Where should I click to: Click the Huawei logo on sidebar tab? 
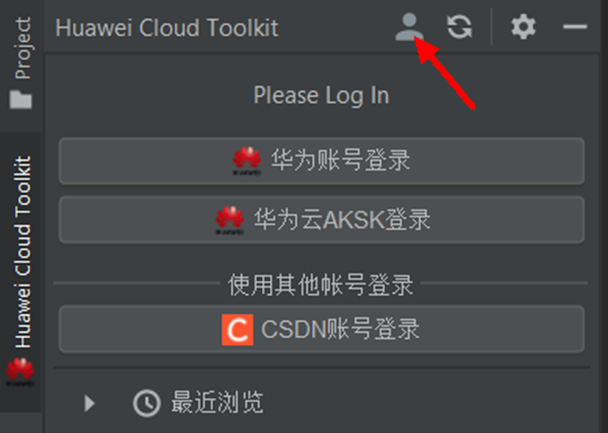click(20, 372)
